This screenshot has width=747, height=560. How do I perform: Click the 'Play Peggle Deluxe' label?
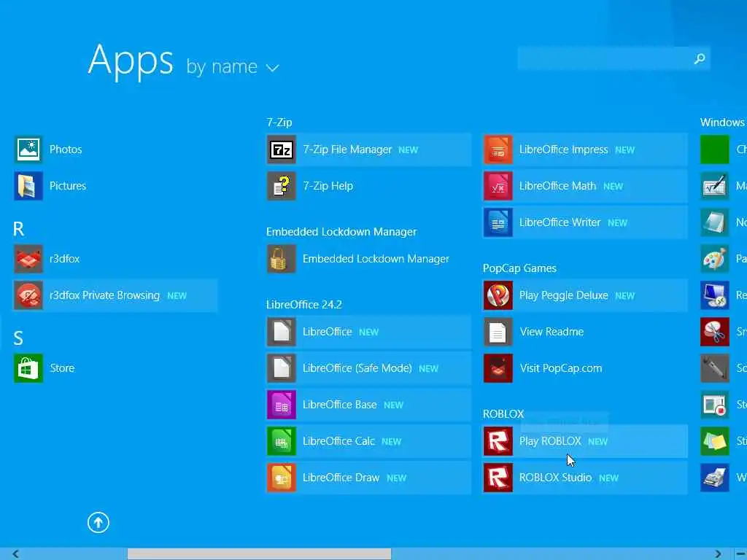coord(564,295)
